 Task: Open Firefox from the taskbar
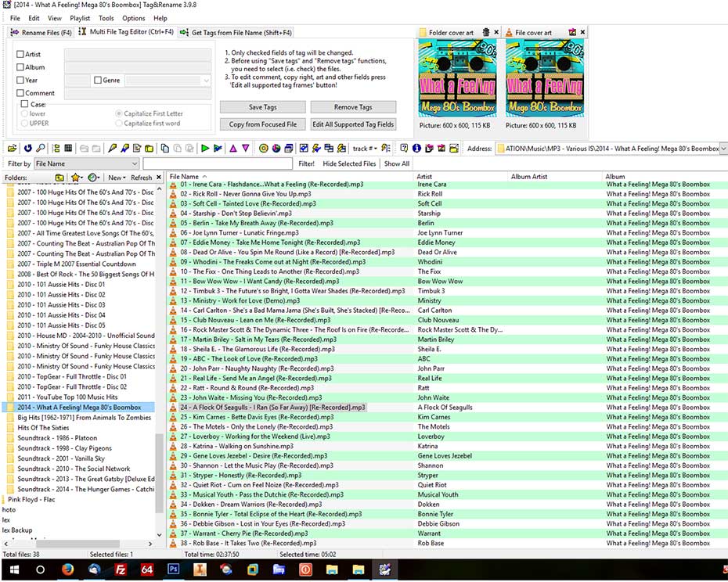coord(68,569)
